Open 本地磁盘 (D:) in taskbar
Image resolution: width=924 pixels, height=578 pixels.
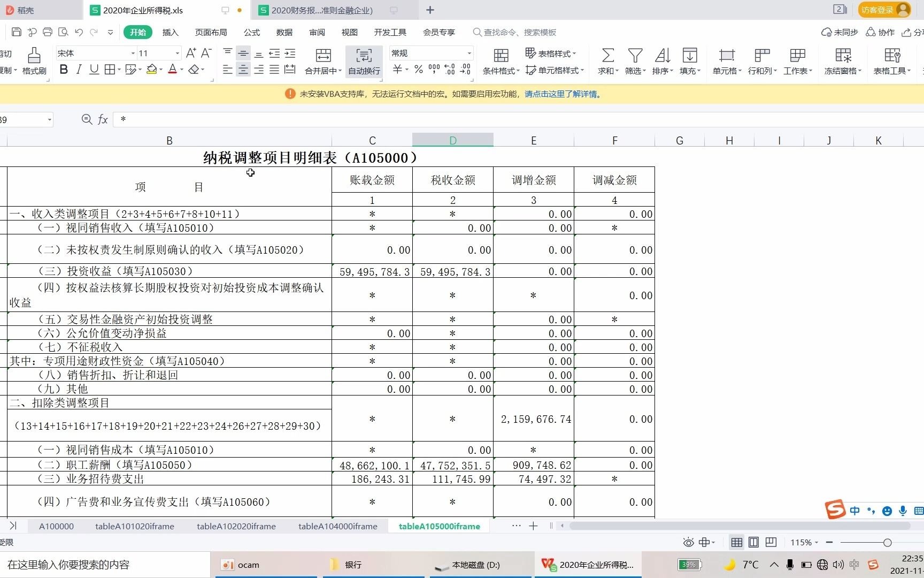[480, 565]
